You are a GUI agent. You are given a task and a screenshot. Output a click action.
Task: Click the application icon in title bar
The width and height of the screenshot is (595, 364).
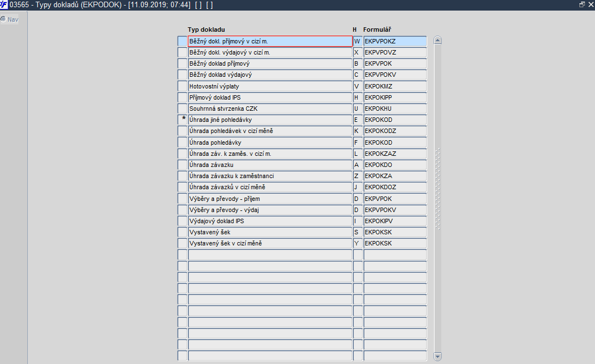click(x=4, y=4)
